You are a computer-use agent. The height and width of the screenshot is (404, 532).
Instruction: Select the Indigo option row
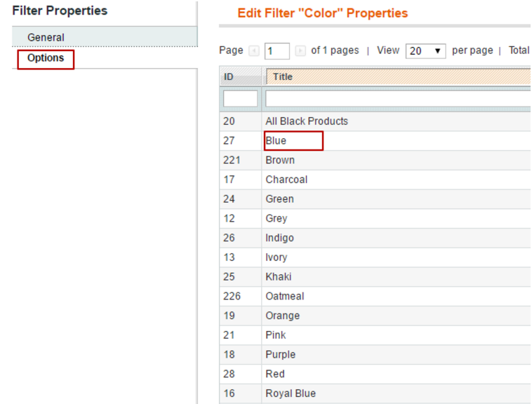tap(279, 238)
